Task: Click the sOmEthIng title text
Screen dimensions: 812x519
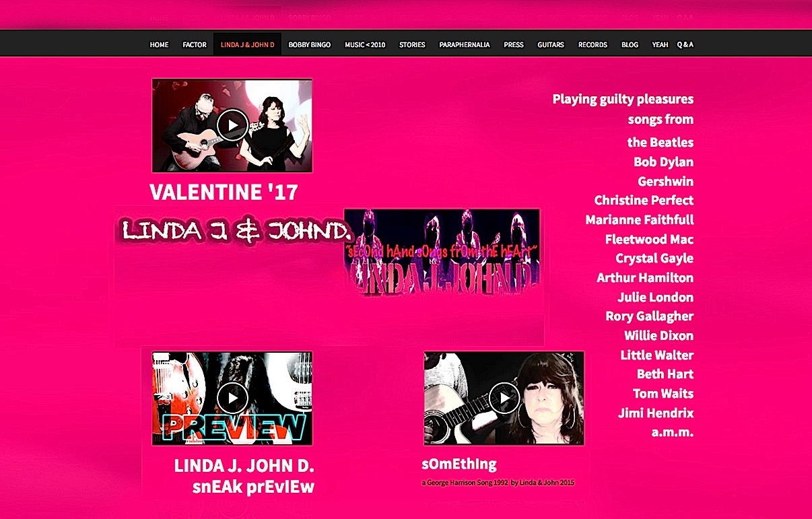Action: coord(460,464)
